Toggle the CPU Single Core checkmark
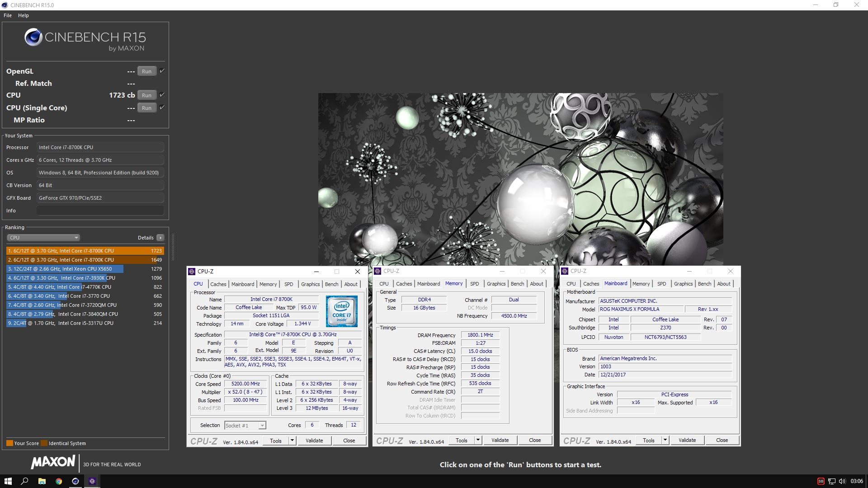The height and width of the screenshot is (488, 868). [162, 108]
